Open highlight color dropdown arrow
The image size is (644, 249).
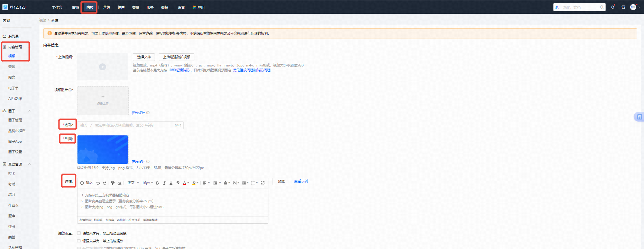point(197,183)
